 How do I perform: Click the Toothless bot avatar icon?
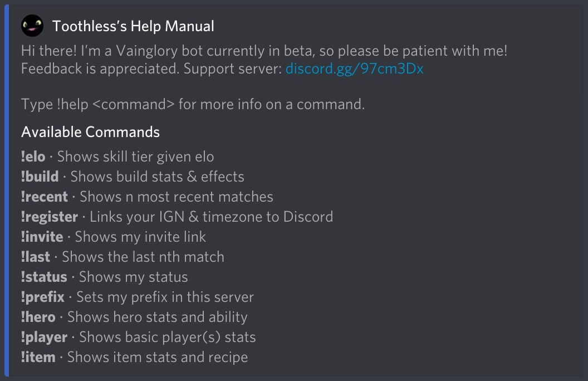tap(32, 25)
